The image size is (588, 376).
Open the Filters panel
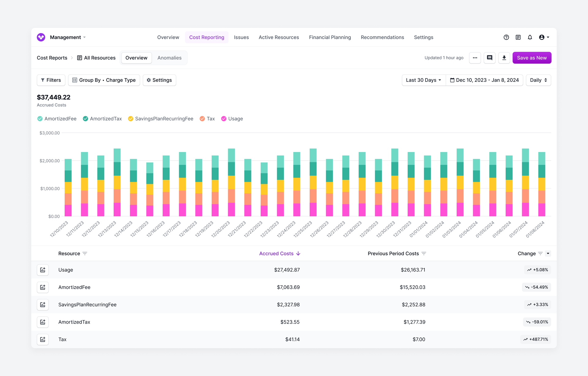pyautogui.click(x=51, y=80)
